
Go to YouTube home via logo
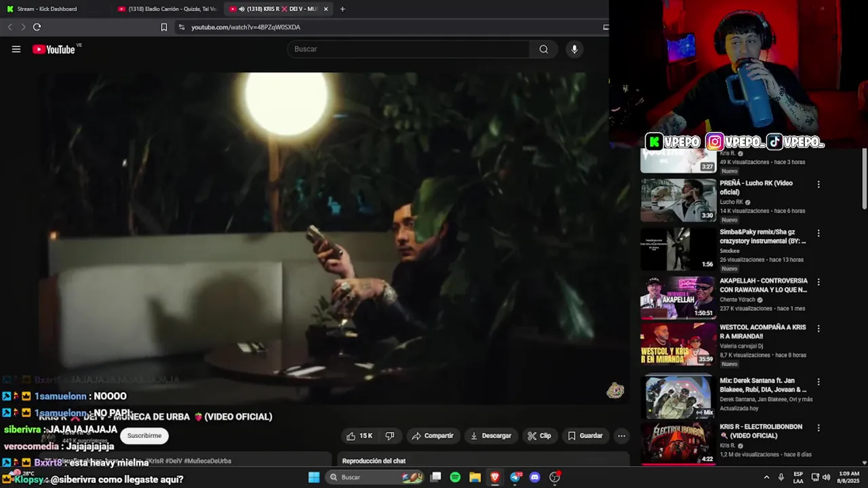(53, 49)
